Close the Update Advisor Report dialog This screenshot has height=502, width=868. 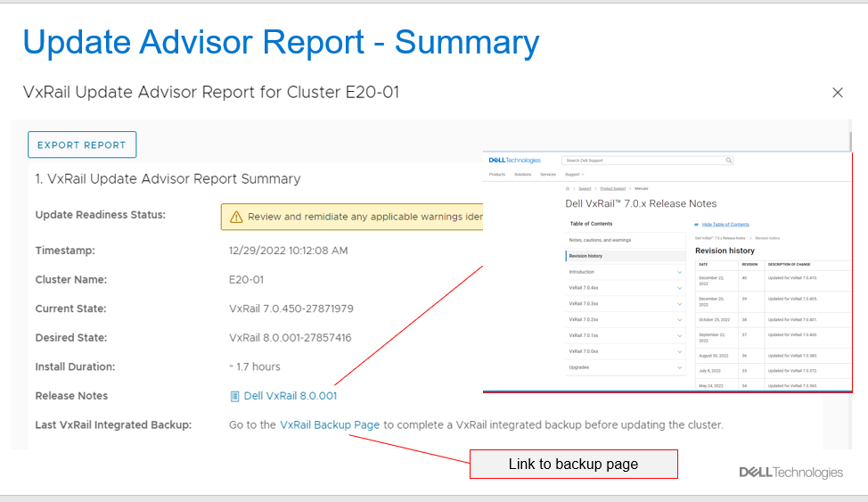coord(838,93)
